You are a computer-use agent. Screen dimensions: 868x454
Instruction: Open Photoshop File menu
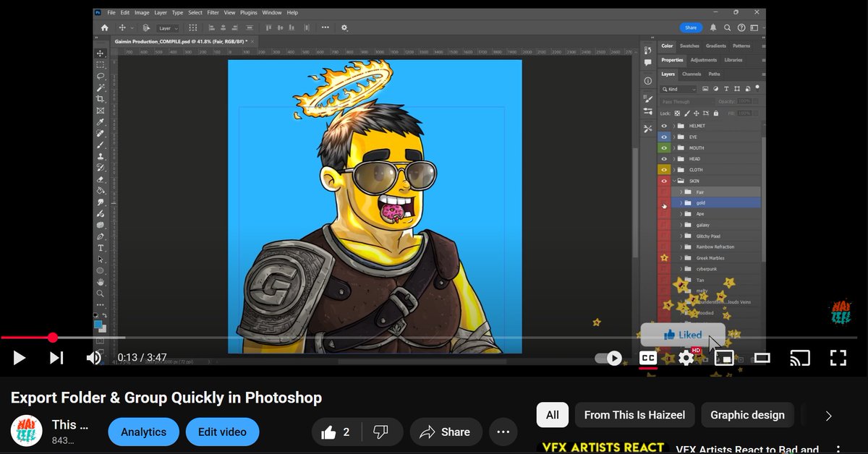tap(111, 13)
